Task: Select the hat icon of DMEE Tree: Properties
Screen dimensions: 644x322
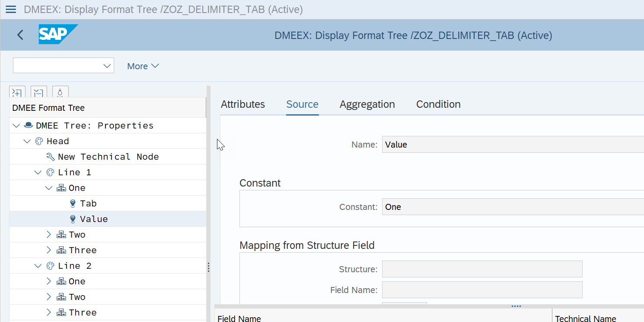Action: [29, 126]
